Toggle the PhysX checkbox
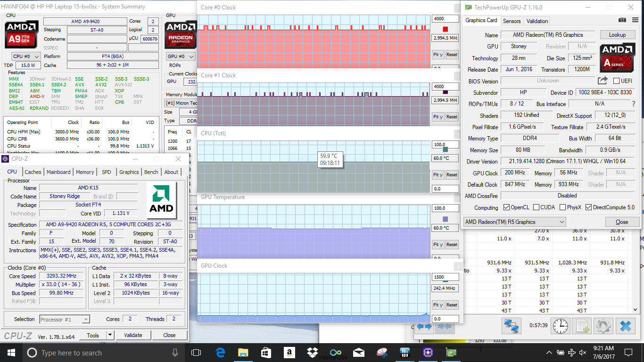644x362 pixels. point(562,207)
